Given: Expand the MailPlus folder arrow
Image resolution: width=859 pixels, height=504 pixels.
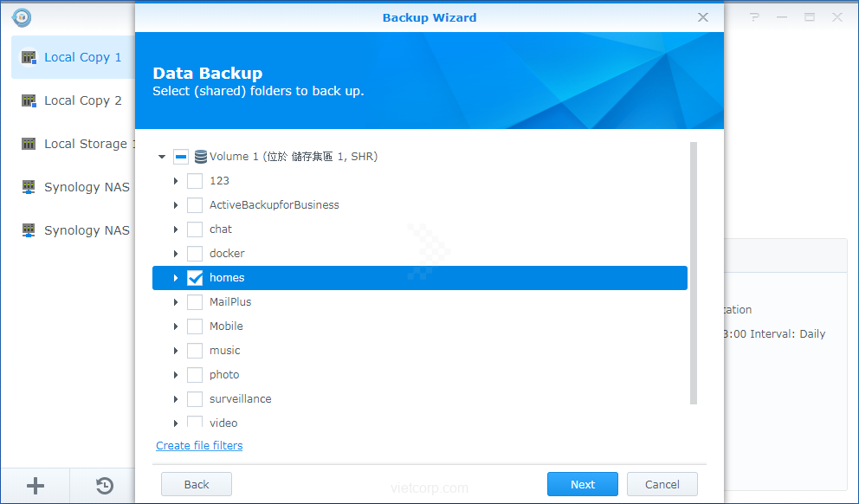Looking at the screenshot, I should [176, 302].
